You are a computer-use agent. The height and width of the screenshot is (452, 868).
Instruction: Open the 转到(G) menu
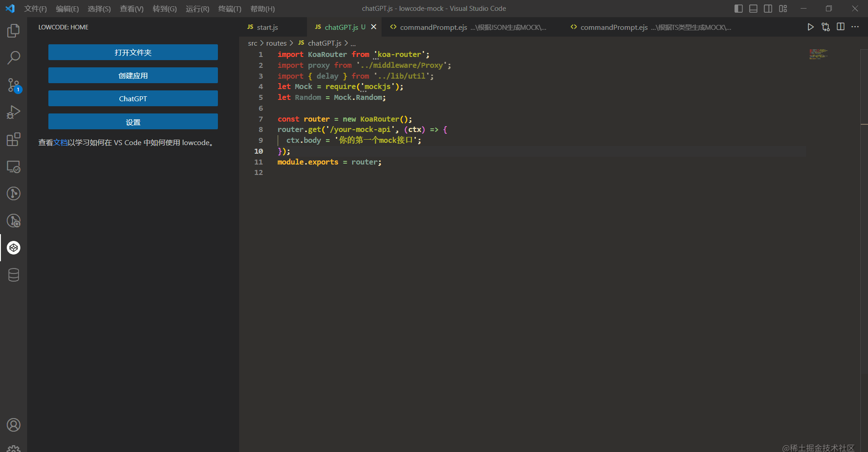[165, 9]
